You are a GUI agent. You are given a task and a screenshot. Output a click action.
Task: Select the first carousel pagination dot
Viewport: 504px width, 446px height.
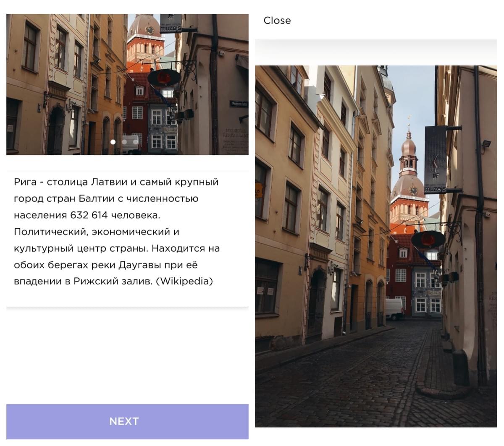(113, 142)
